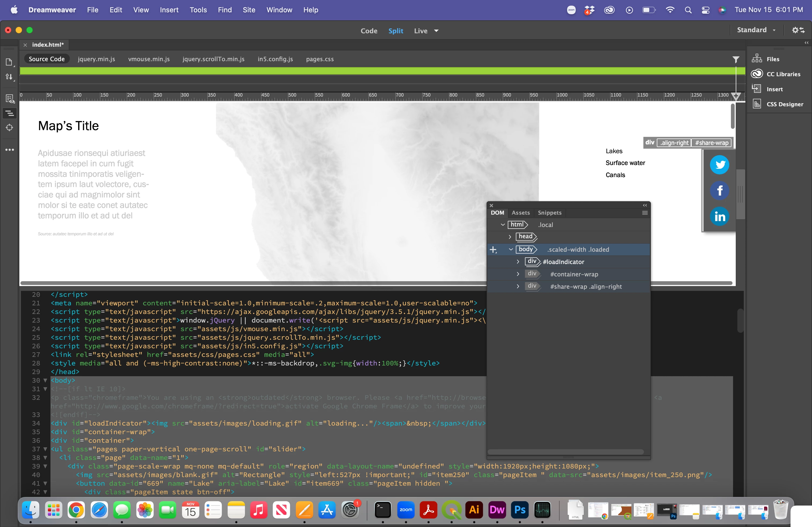
Task: Collapse code fold arrow at line 37
Action: pyautogui.click(x=45, y=449)
